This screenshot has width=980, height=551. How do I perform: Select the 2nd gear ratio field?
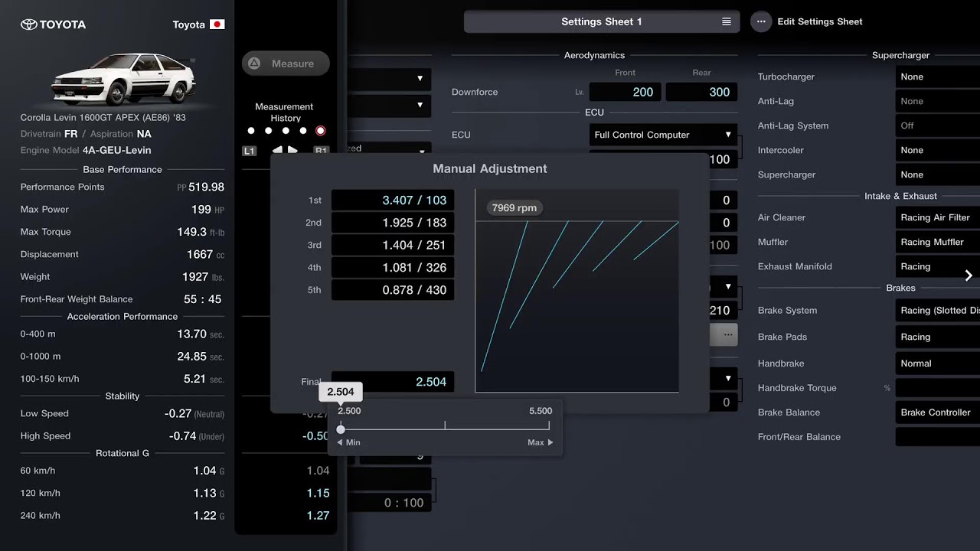point(393,223)
